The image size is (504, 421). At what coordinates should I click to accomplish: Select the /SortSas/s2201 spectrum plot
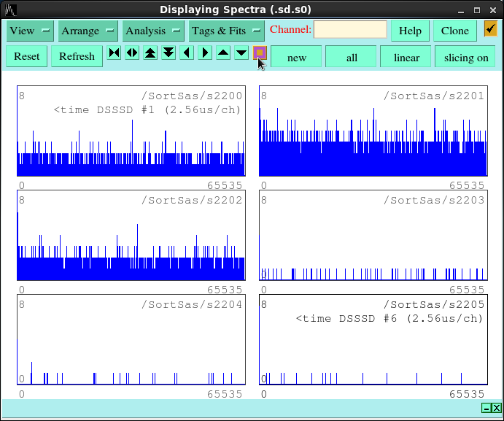373,131
